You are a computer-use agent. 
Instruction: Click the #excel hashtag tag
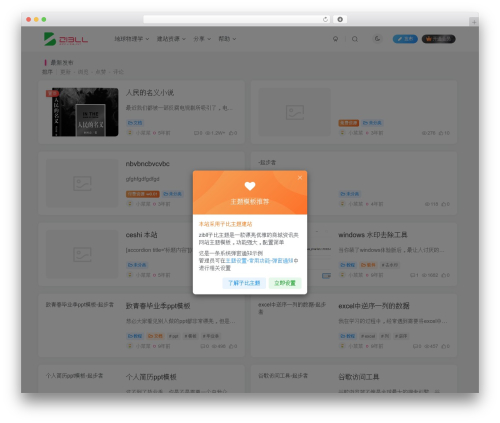pos(368,336)
